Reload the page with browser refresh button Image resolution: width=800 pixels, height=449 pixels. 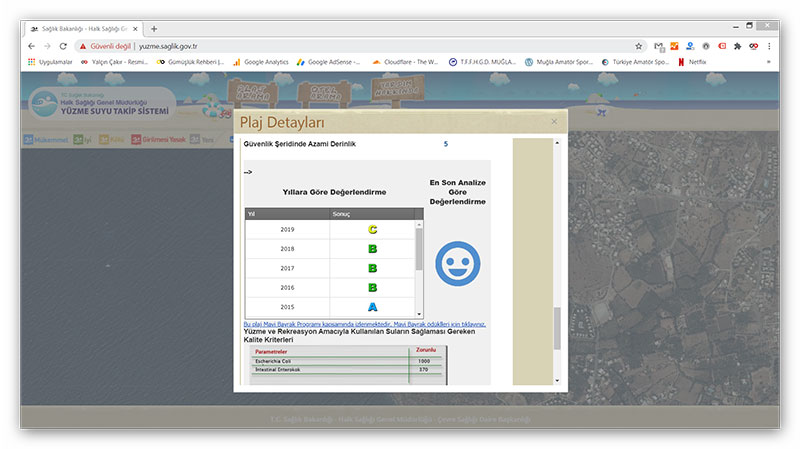[x=63, y=46]
